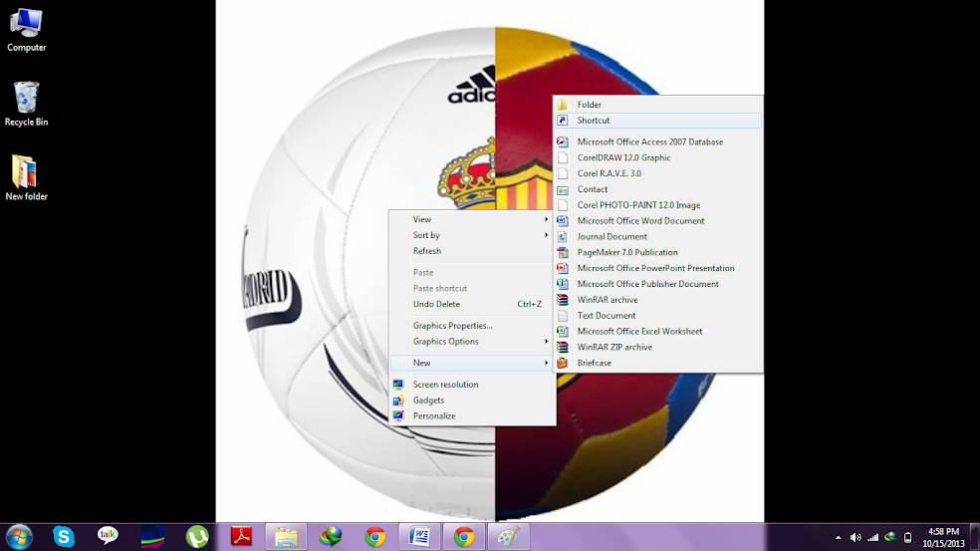This screenshot has height=551, width=980.
Task: Select the Recycle Bin desktop icon
Action: pos(26,104)
